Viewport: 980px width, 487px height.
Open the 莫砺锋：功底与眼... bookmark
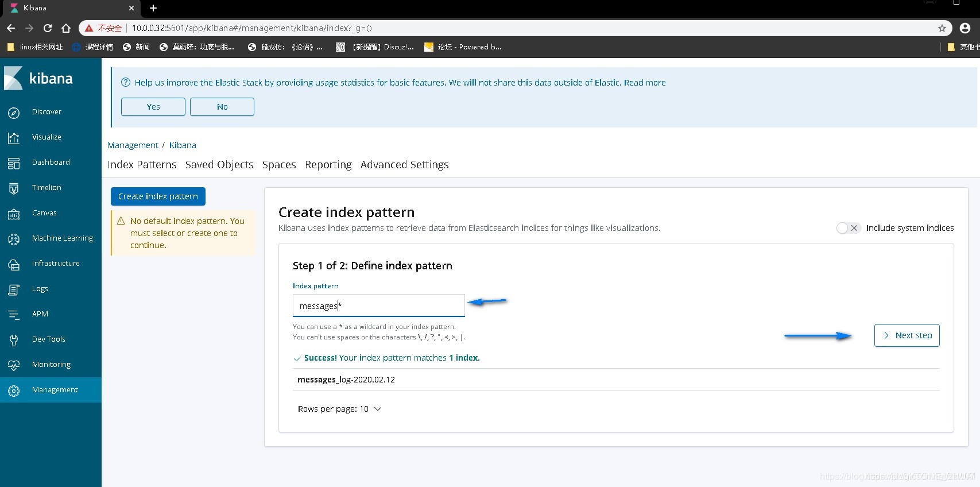tap(197, 47)
